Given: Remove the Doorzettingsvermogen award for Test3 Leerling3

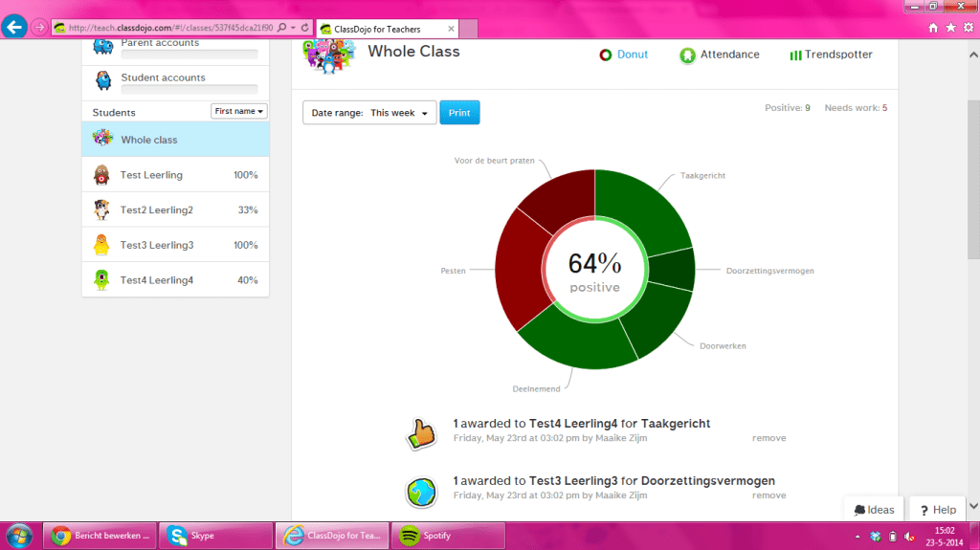Looking at the screenshot, I should click(x=768, y=495).
